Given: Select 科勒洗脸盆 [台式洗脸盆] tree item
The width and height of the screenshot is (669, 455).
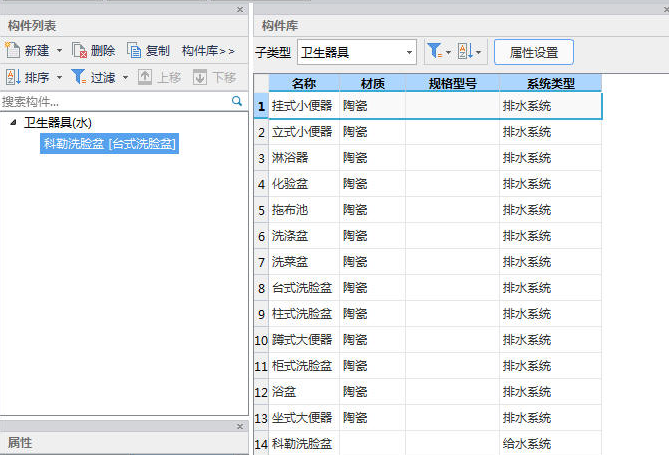Looking at the screenshot, I should click(110, 144).
